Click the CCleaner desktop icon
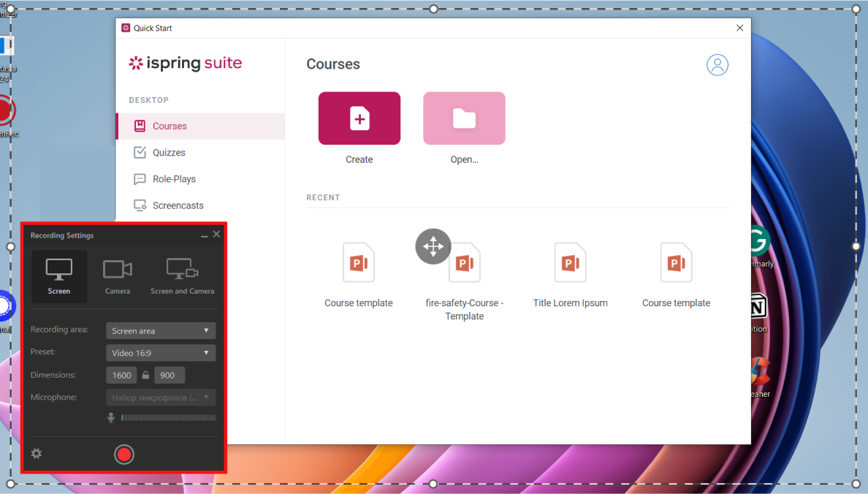 point(760,371)
